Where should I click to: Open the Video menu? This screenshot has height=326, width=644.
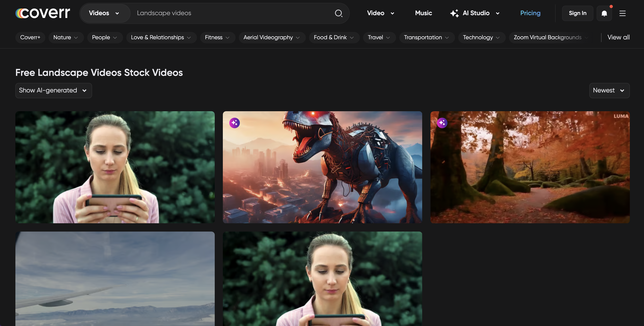380,13
